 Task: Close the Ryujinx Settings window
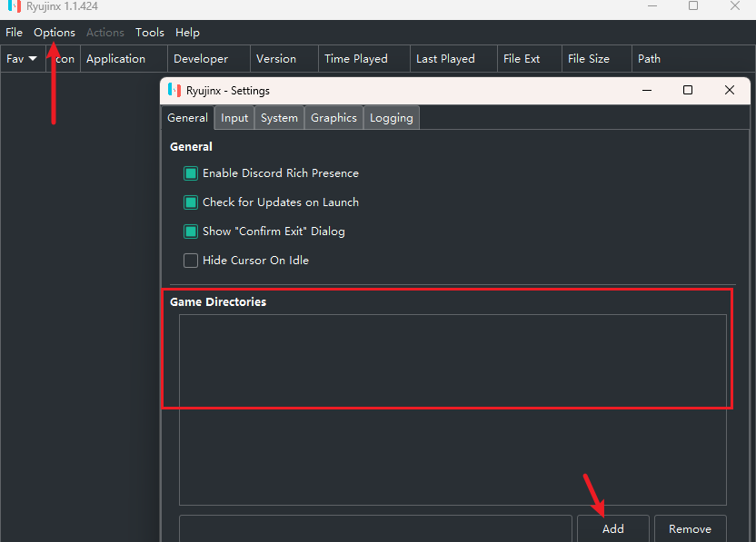tap(730, 90)
